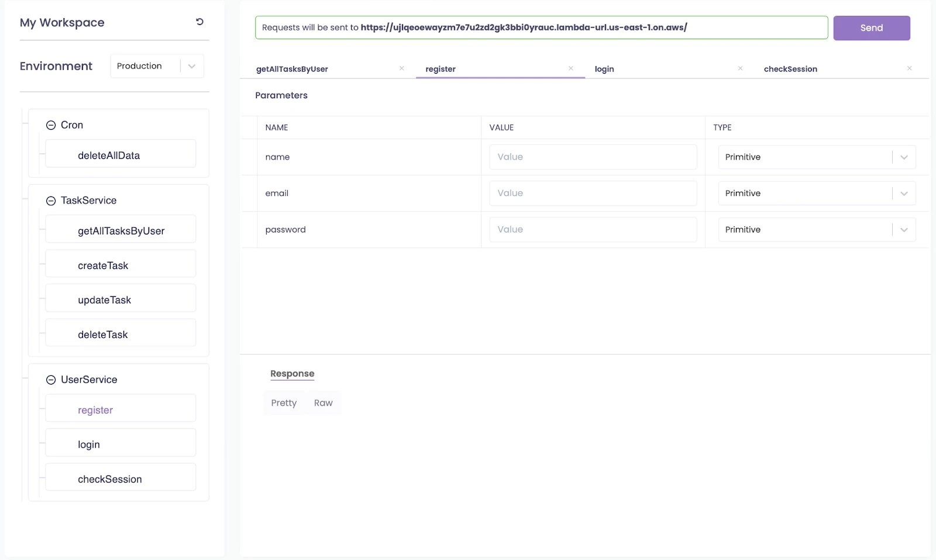The height and width of the screenshot is (560, 936).
Task: Open createTask in the sidebar
Action: click(x=121, y=263)
